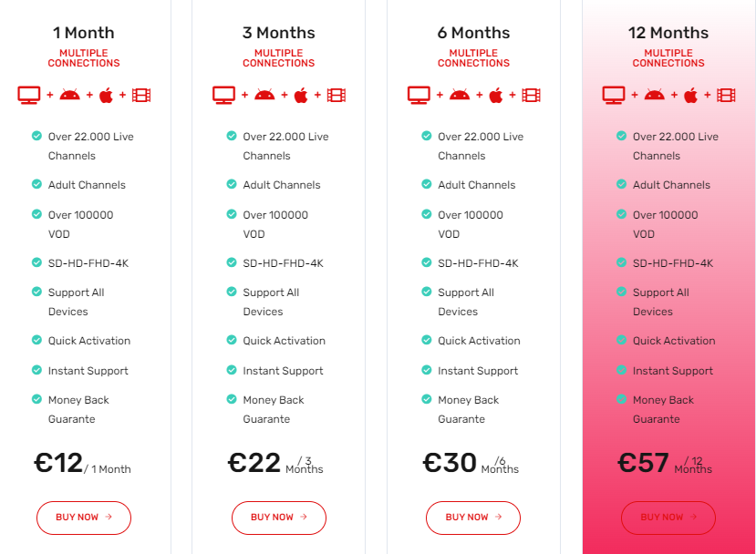Screen dimensions: 756x554
Task: Click Adult Channels checkmark in 1 Month plan
Action: [x=36, y=184]
